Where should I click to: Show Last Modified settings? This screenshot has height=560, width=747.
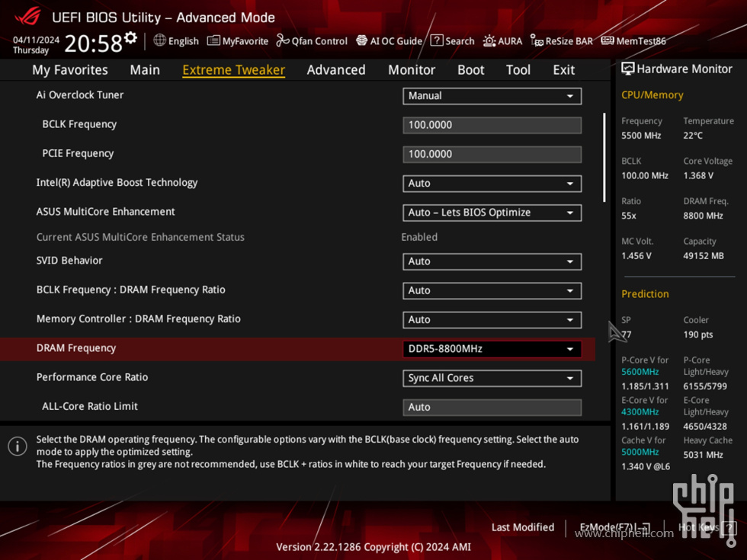(523, 527)
